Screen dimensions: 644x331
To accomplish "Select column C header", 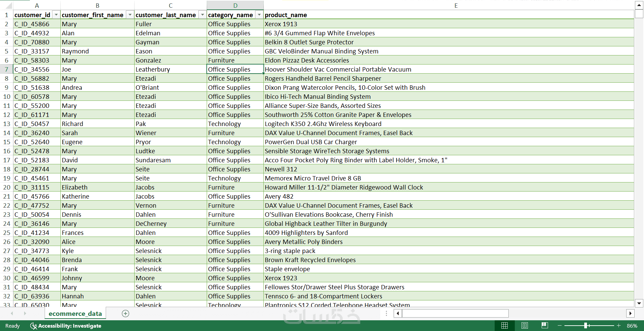I will point(170,5).
